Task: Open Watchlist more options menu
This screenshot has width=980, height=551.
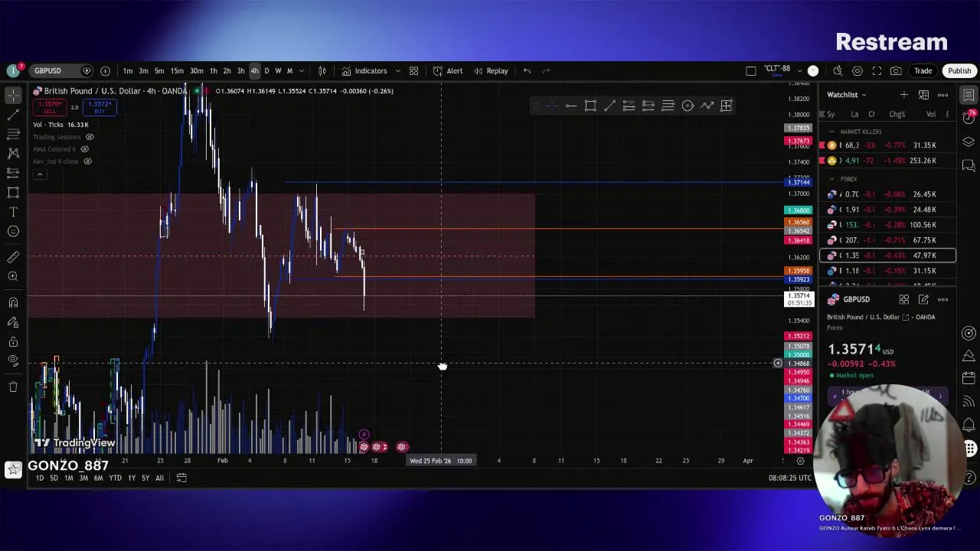Action: click(943, 95)
